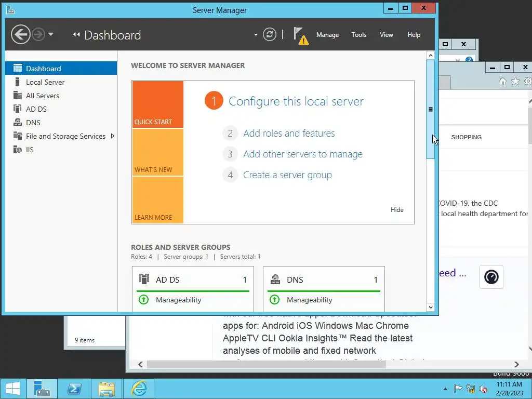Screen dimensions: 532x399
Task: Open the DNS role tile header
Action: (324, 280)
